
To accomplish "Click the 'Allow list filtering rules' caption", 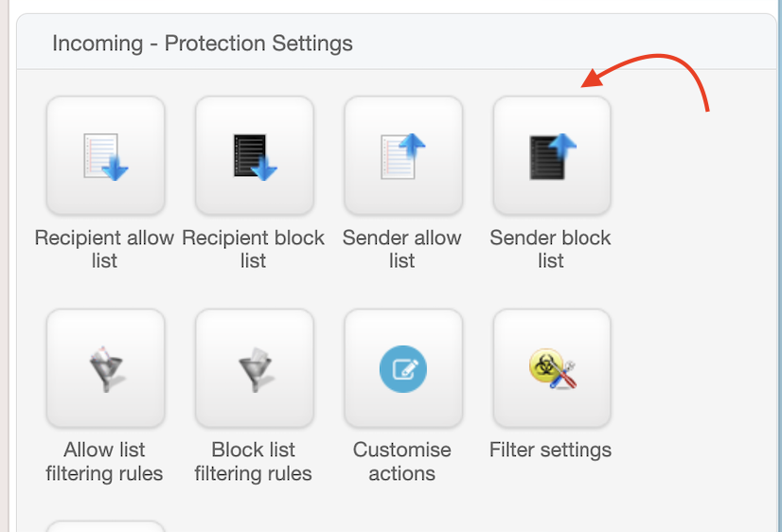I will (x=104, y=461).
